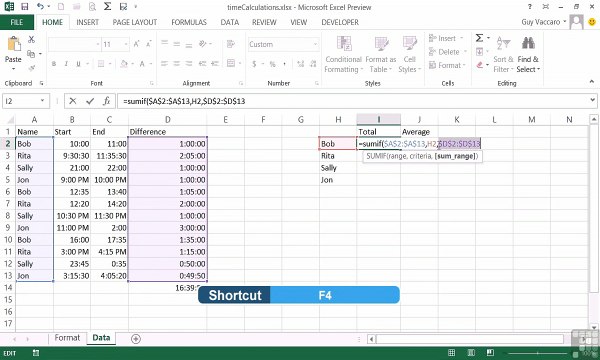Open Conditional Formatting dropdown

pos(343,54)
